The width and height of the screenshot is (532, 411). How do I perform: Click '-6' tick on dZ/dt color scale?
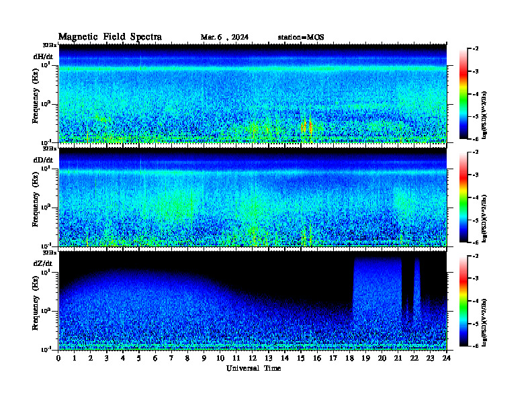(x=476, y=346)
